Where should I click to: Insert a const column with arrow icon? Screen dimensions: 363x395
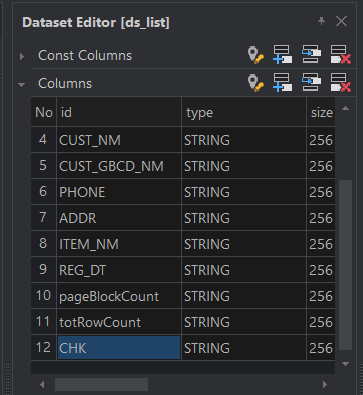pyautogui.click(x=311, y=54)
